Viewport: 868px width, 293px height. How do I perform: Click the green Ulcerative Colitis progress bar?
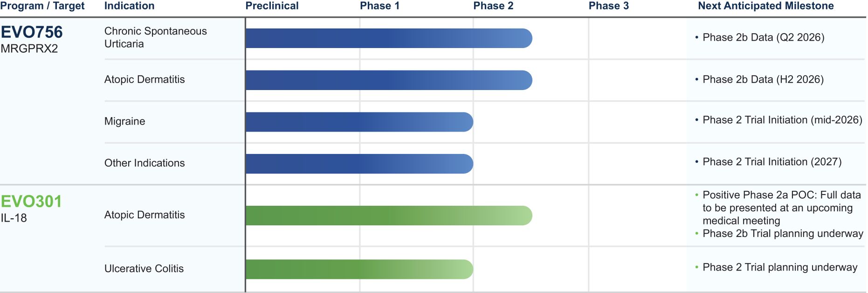[359, 269]
